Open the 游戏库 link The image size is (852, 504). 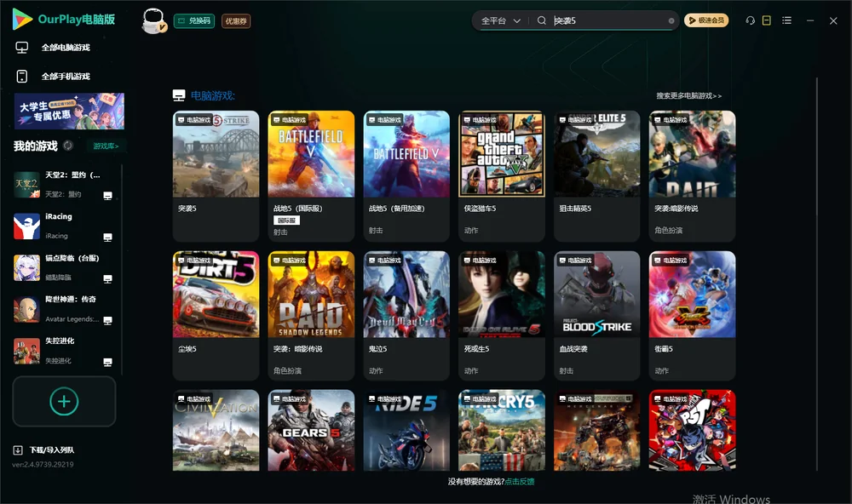(106, 146)
